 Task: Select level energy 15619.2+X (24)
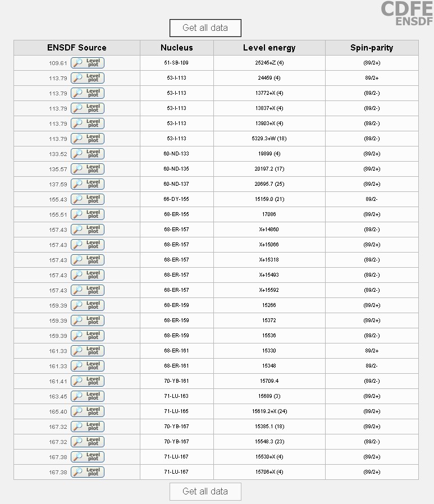[x=269, y=411]
